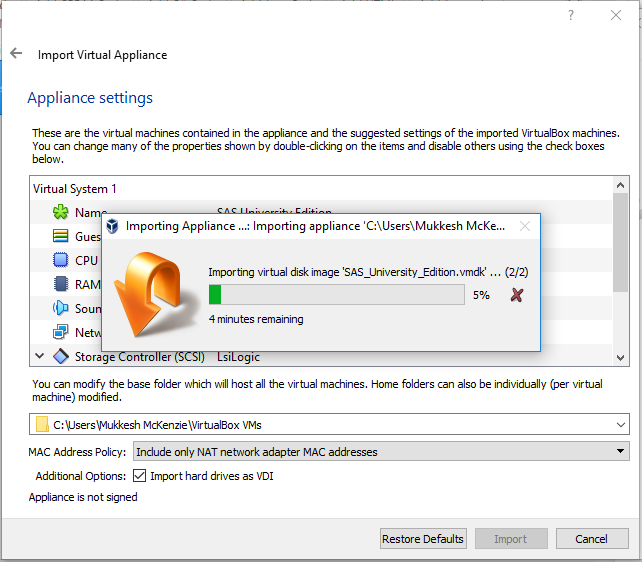Image resolution: width=642 pixels, height=562 pixels.
Task: Click the VirtualBox cube icon in progress dialog
Action: [x=112, y=226]
